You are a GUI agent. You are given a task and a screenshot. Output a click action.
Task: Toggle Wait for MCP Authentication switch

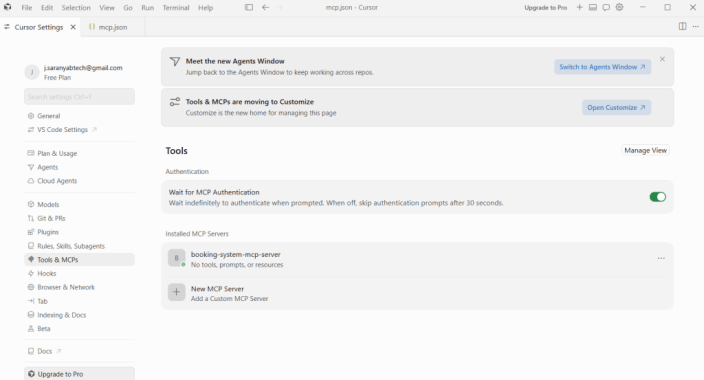point(657,197)
